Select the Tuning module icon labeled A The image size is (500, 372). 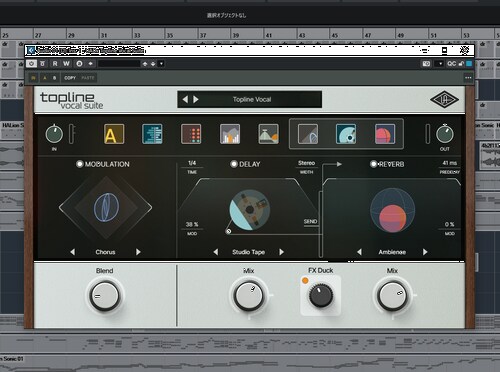tap(114, 134)
